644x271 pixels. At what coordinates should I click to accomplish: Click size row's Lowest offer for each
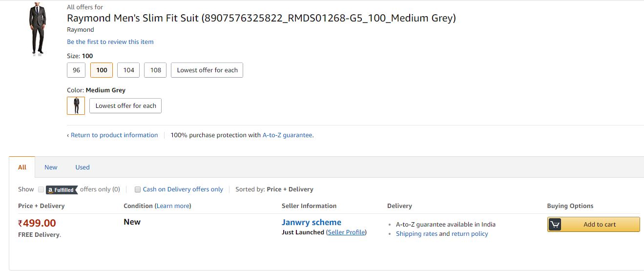click(x=207, y=70)
